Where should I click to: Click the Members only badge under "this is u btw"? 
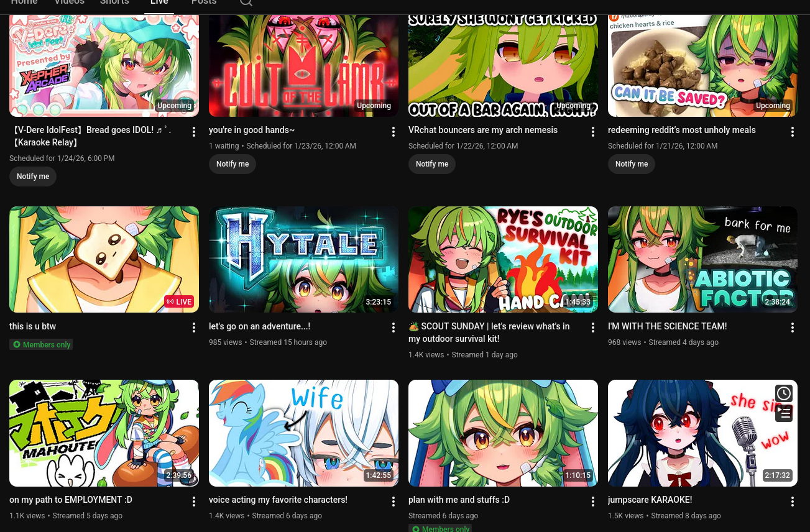pos(41,344)
